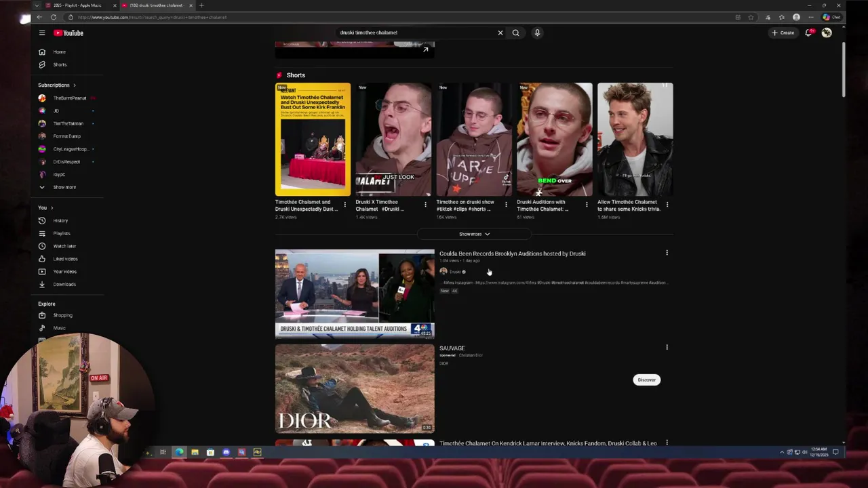This screenshot has height=488, width=868.
Task: Bookmark this page with the star icon
Action: [751, 17]
